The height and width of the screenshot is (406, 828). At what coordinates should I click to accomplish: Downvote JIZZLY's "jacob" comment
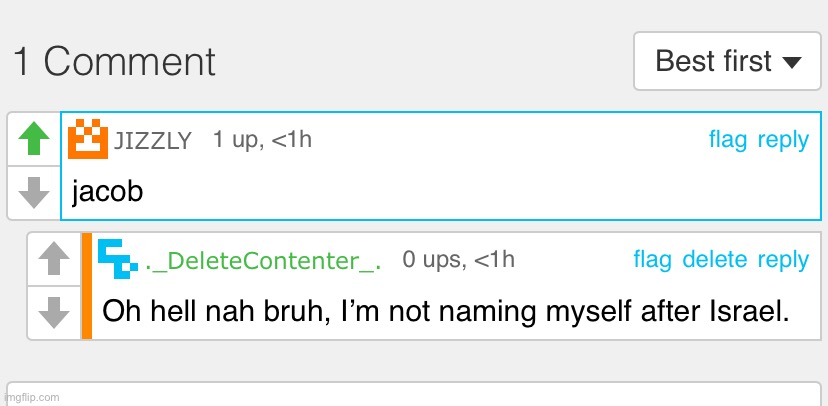click(x=34, y=192)
